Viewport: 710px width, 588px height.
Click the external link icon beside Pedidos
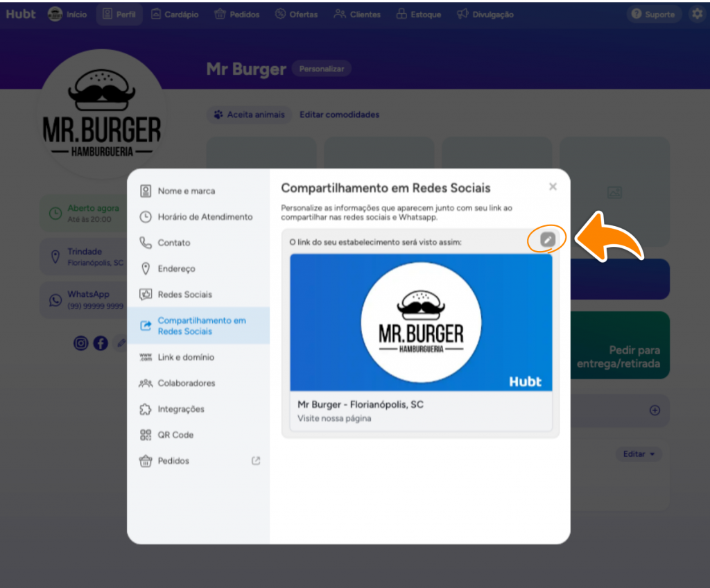pyautogui.click(x=256, y=460)
